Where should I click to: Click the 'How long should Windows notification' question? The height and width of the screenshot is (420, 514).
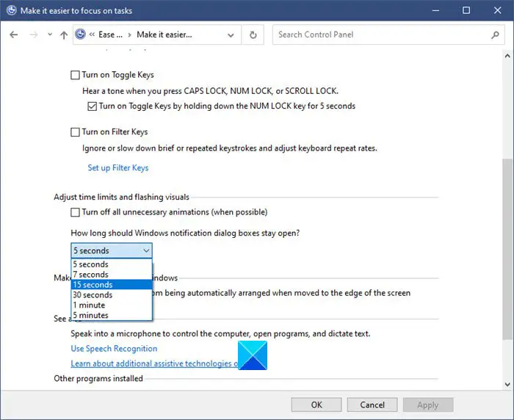(185, 233)
